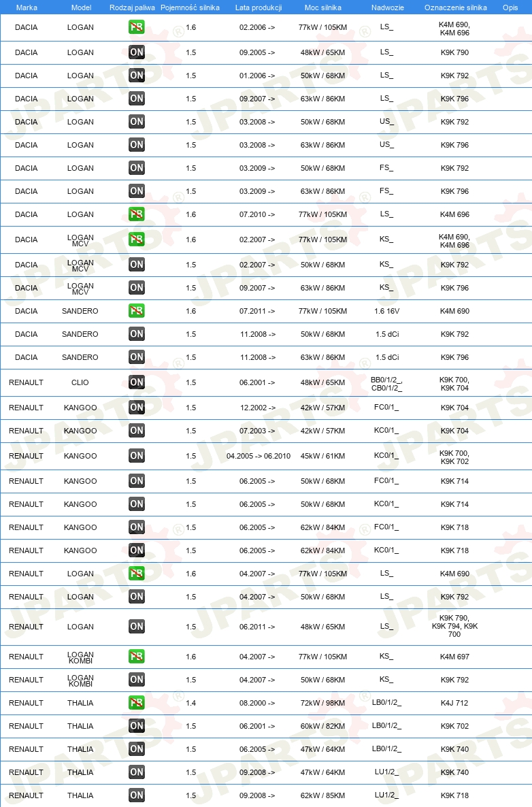Click the ON diesel icon for Renault Clio
This screenshot has height=807, width=532.
point(136,382)
